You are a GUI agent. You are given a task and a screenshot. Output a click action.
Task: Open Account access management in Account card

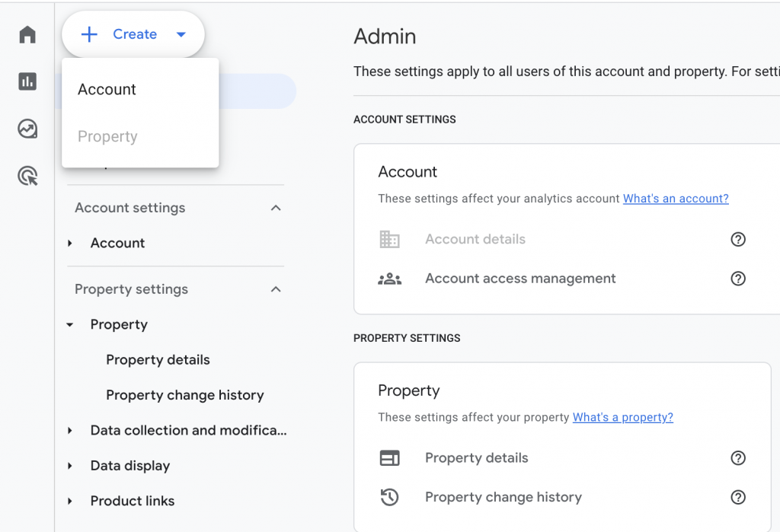pos(520,279)
